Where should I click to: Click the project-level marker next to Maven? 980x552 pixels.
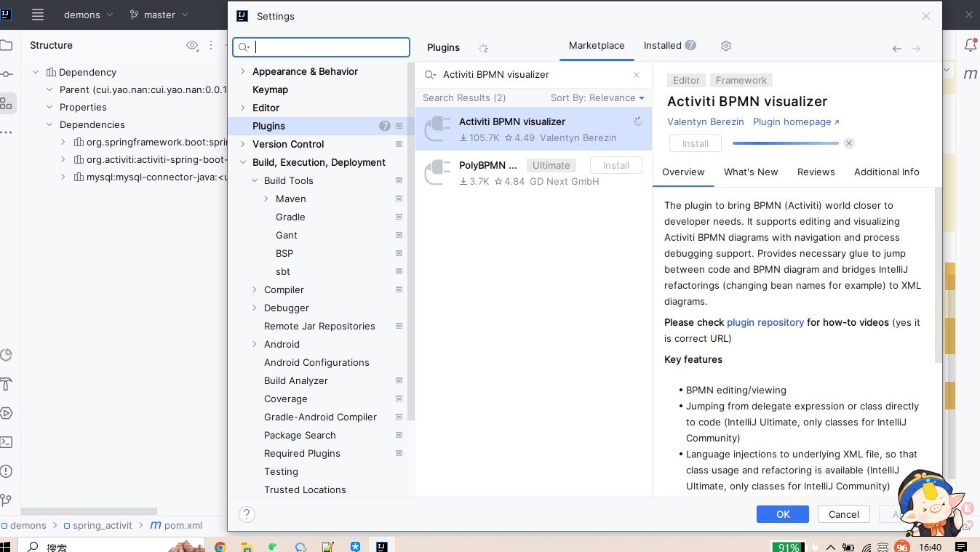tap(399, 199)
